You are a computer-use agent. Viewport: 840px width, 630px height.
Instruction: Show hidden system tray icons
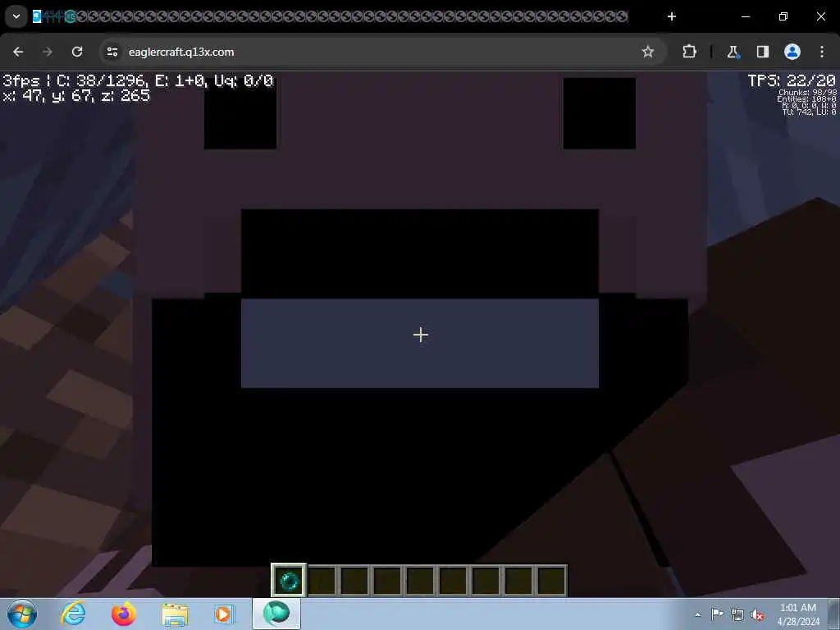[697, 614]
